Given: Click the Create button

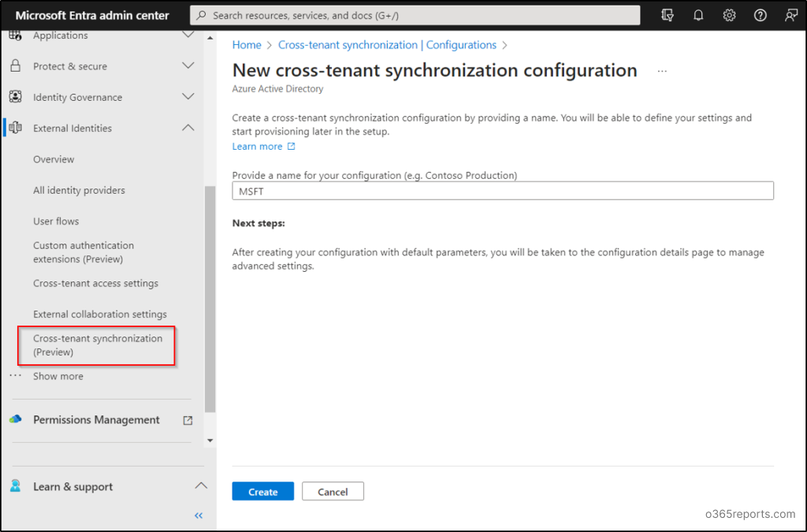Looking at the screenshot, I should point(262,491).
